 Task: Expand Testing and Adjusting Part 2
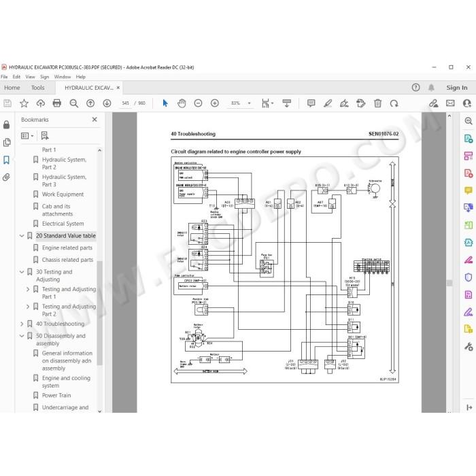point(28,307)
